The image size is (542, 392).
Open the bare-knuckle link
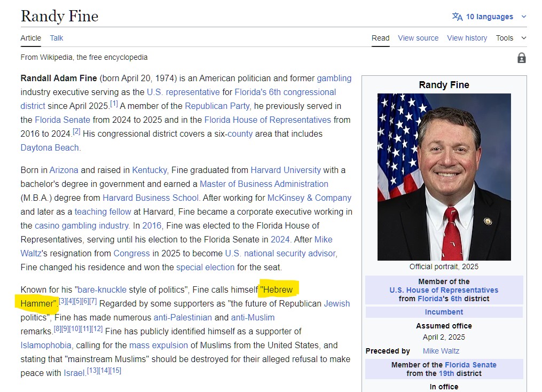pyautogui.click(x=102, y=289)
